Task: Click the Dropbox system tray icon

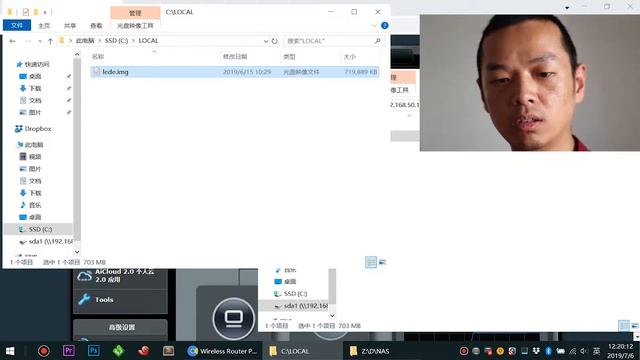Action: (536, 351)
